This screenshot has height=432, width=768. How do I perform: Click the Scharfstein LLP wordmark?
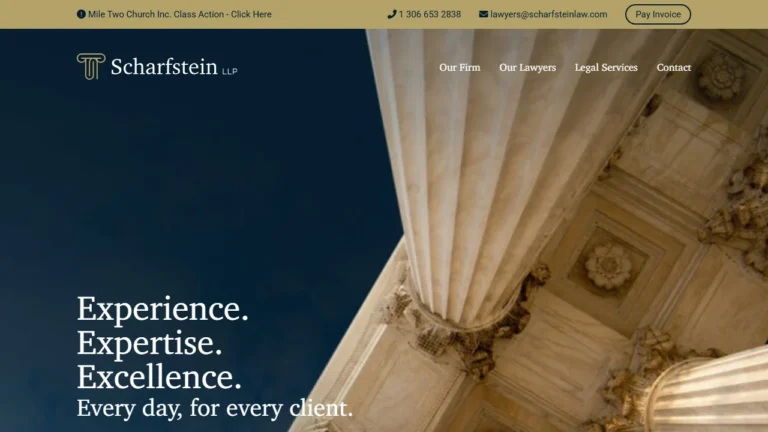174,67
